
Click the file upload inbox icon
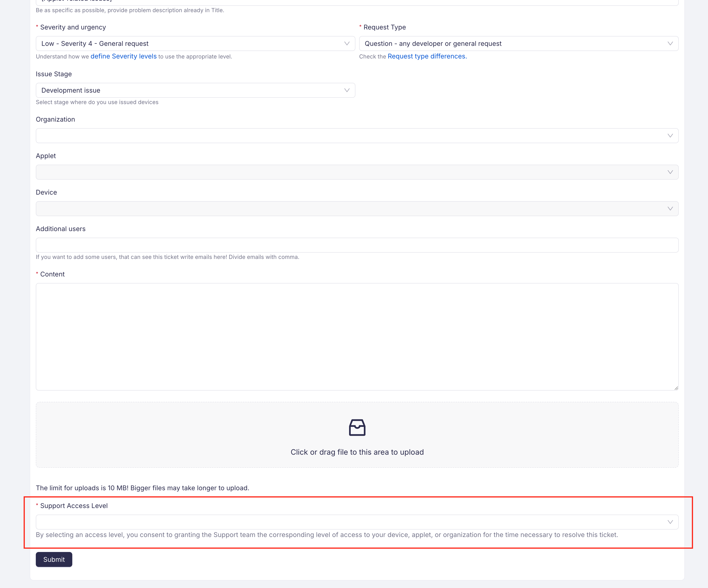[357, 427]
